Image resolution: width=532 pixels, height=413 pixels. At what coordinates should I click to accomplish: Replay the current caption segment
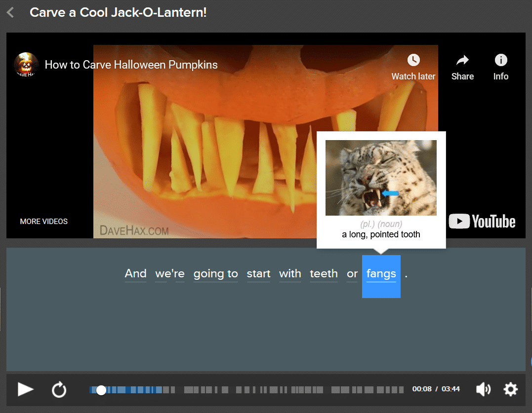pos(59,389)
